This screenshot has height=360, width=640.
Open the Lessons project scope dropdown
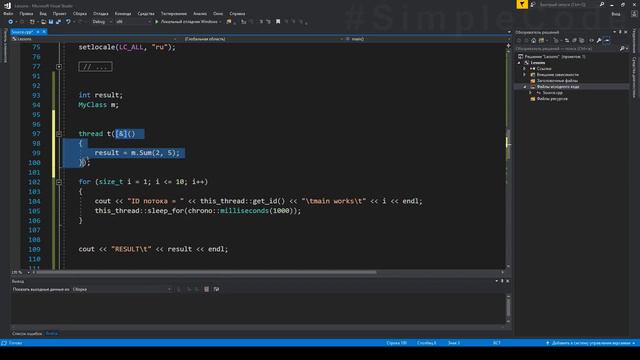click(x=95, y=39)
